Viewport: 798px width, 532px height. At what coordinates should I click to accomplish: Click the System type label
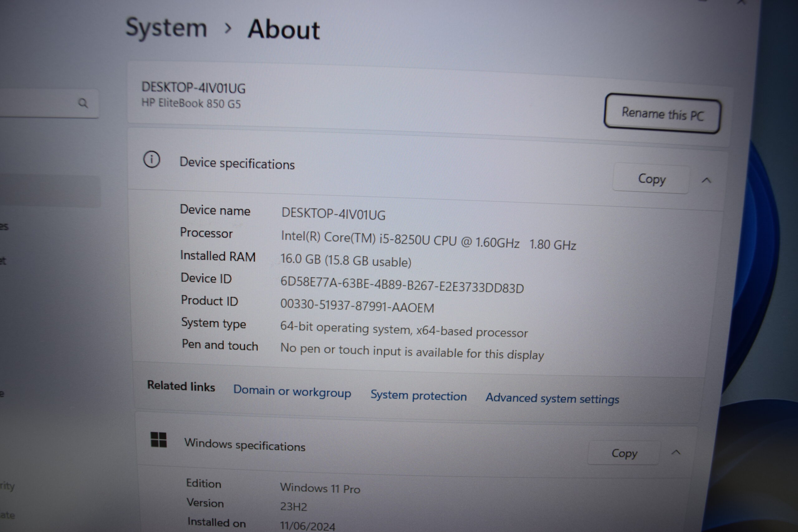click(x=214, y=323)
